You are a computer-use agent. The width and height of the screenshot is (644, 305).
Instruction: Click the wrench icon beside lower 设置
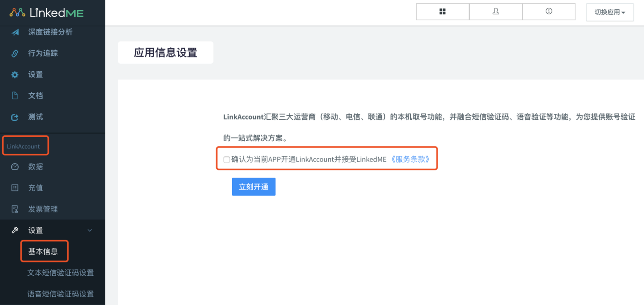click(15, 230)
